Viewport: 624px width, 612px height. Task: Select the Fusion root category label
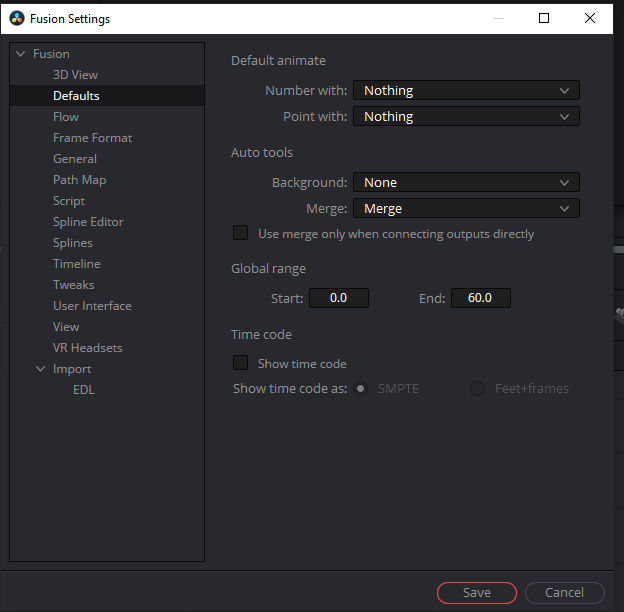51,54
